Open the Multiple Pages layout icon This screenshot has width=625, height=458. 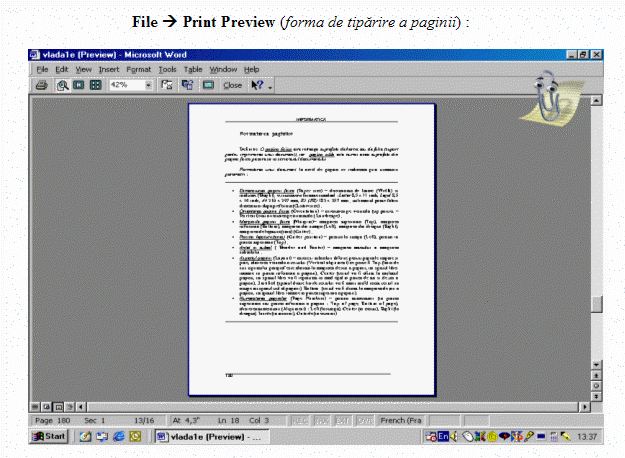point(96,85)
